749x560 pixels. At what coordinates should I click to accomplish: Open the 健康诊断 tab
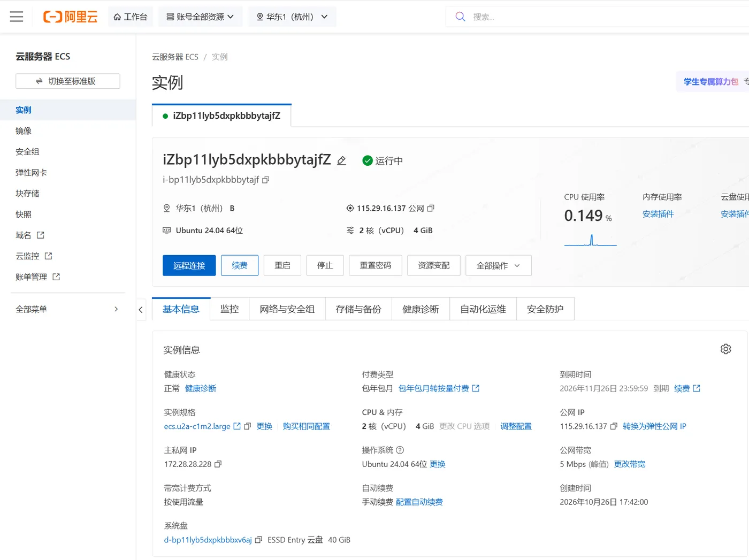(x=421, y=309)
